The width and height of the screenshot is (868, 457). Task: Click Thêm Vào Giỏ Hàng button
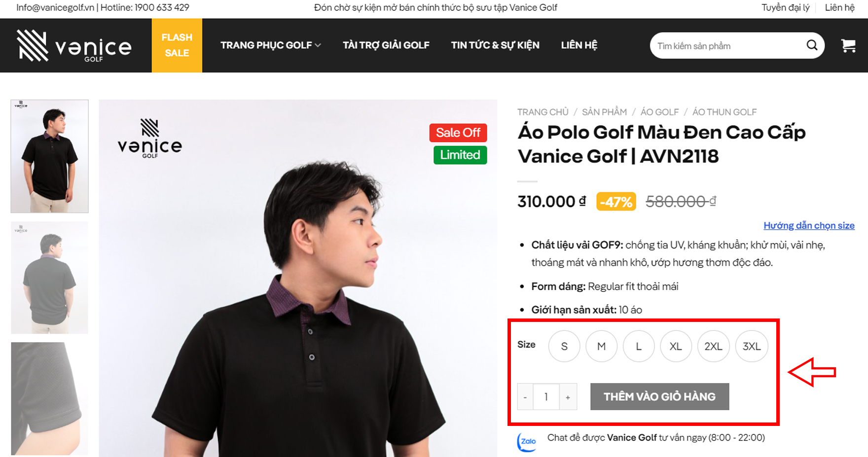(659, 397)
